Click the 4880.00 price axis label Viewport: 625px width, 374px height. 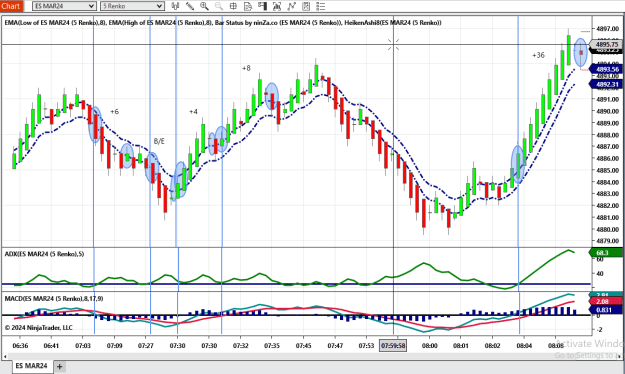(x=608, y=229)
